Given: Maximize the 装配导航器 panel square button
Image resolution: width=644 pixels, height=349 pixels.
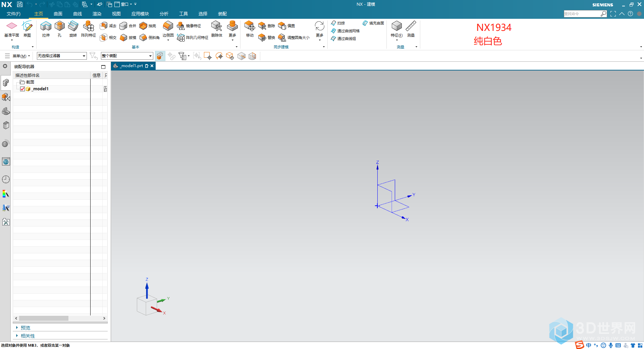Looking at the screenshot, I should click(x=103, y=67).
